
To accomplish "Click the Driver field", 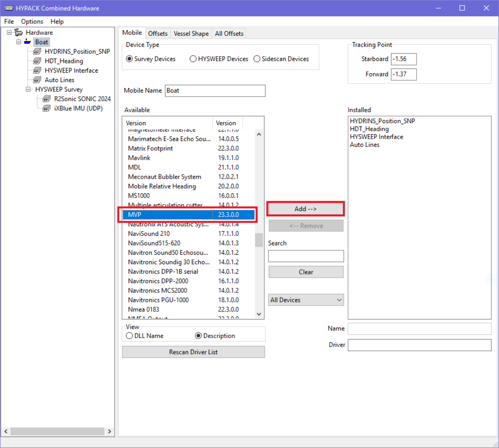I will tap(420, 345).
